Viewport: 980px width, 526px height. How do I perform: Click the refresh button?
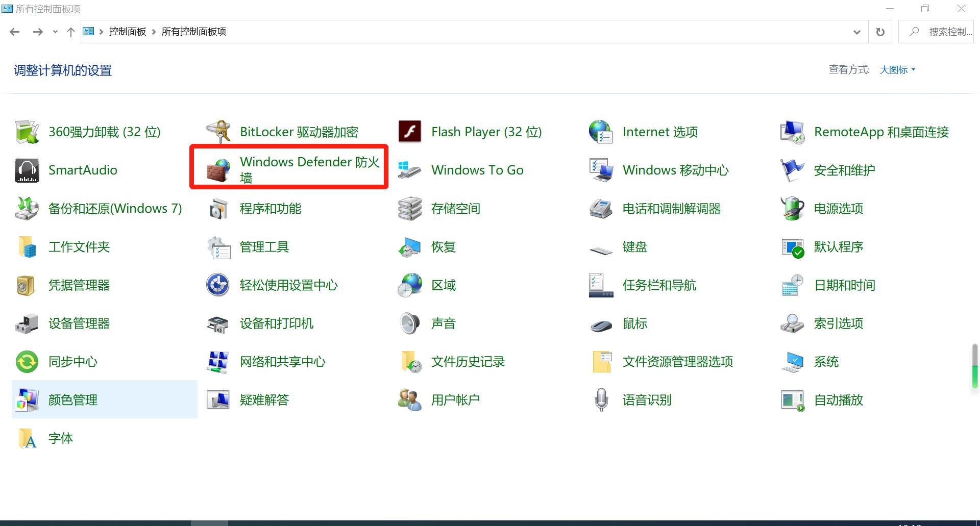pyautogui.click(x=879, y=31)
